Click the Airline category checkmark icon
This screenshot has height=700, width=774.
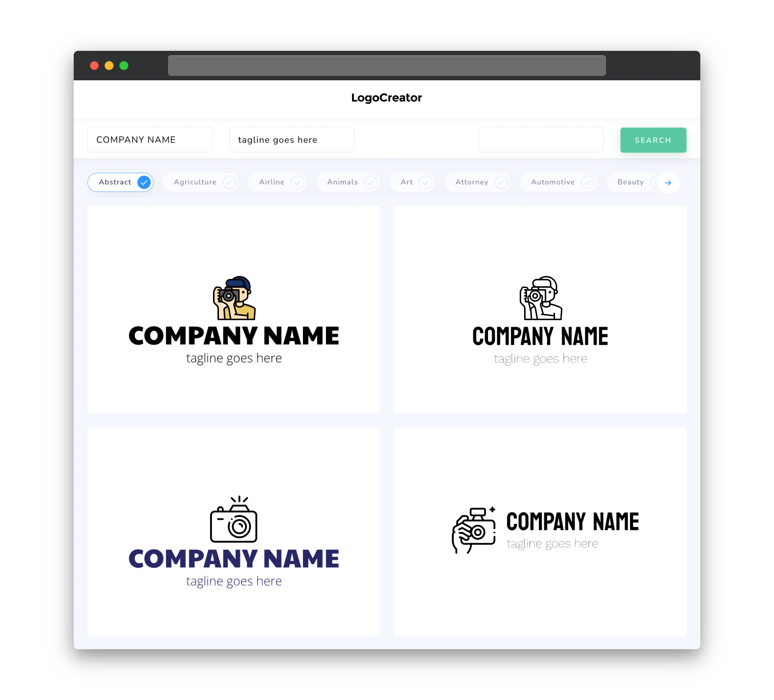click(298, 182)
